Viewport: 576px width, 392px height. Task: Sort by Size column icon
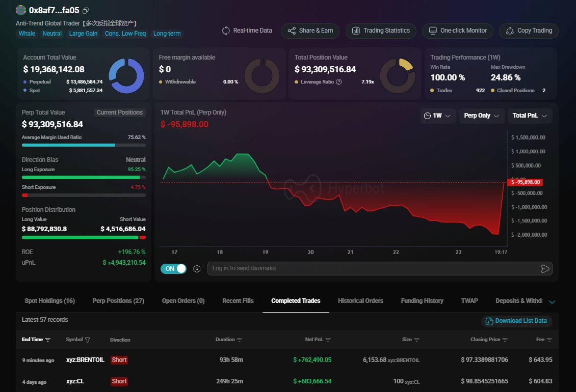(x=416, y=340)
